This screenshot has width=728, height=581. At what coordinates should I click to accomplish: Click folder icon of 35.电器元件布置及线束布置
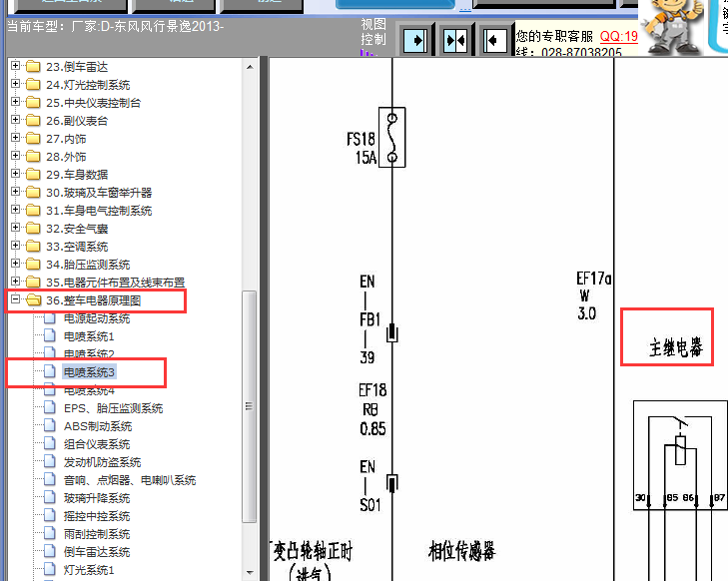(x=33, y=282)
